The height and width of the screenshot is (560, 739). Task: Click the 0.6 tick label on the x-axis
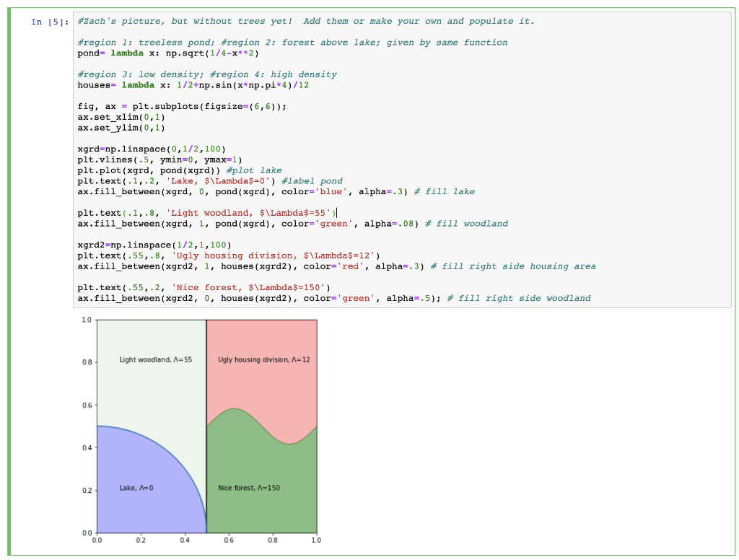pyautogui.click(x=229, y=540)
